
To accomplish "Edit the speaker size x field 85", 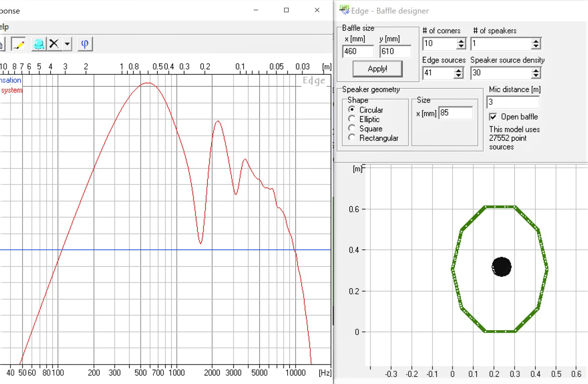I will [456, 113].
